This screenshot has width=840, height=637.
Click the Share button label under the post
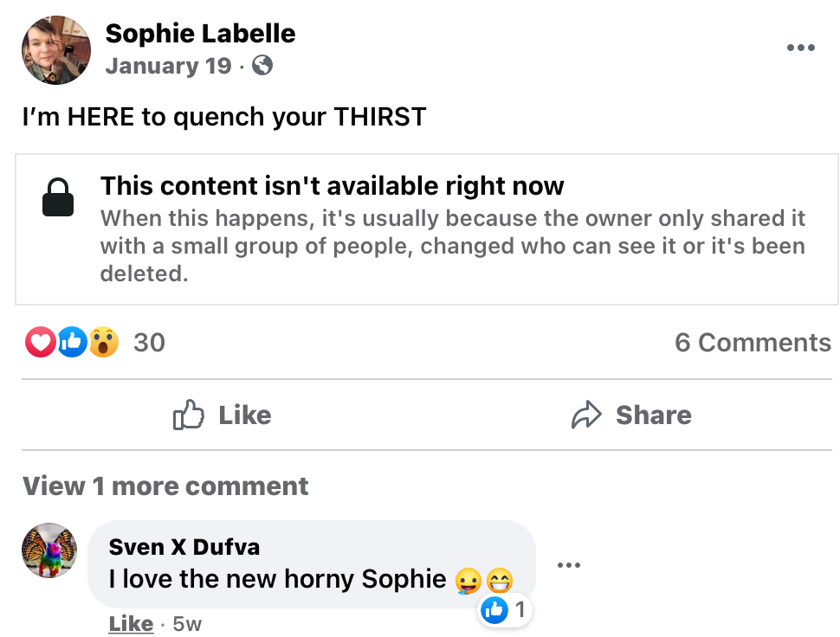tap(654, 415)
